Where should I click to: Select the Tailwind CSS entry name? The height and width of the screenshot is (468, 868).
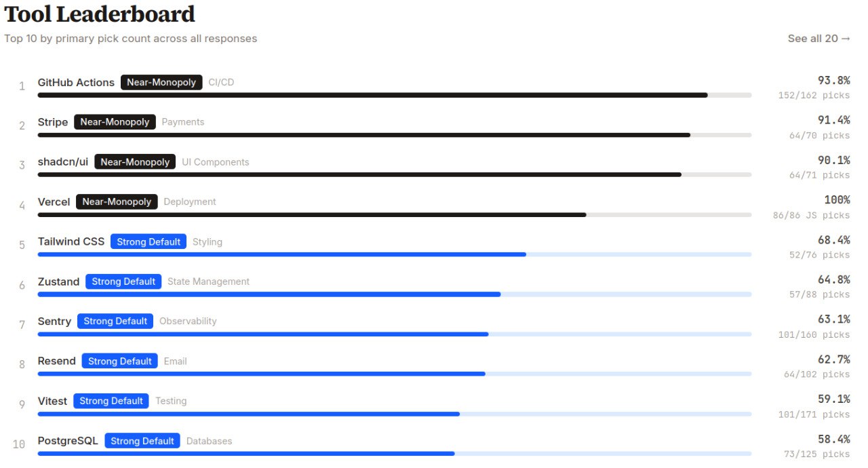pos(71,241)
